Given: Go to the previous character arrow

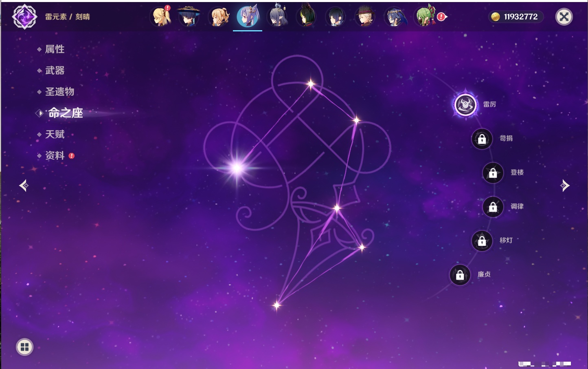Looking at the screenshot, I should [24, 186].
